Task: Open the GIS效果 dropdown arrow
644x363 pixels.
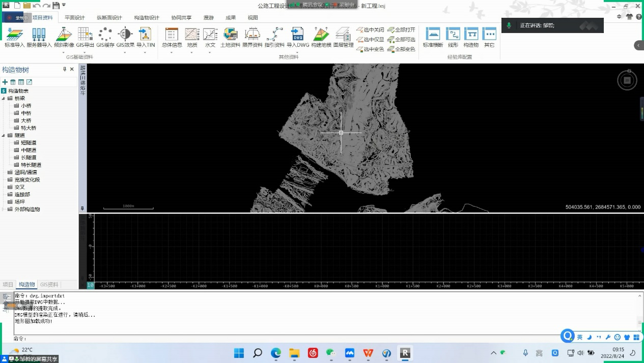Action: point(125,52)
